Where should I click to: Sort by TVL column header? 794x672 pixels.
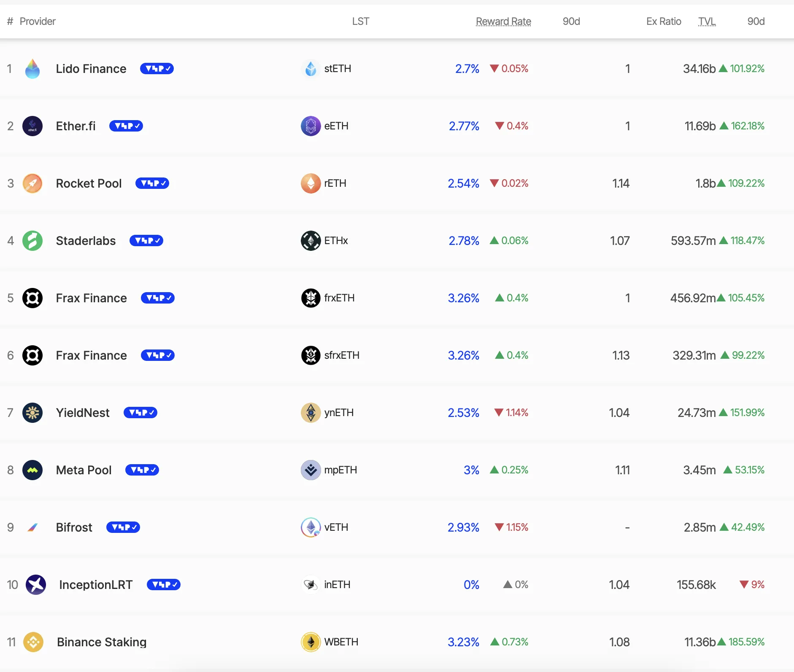[x=707, y=22]
